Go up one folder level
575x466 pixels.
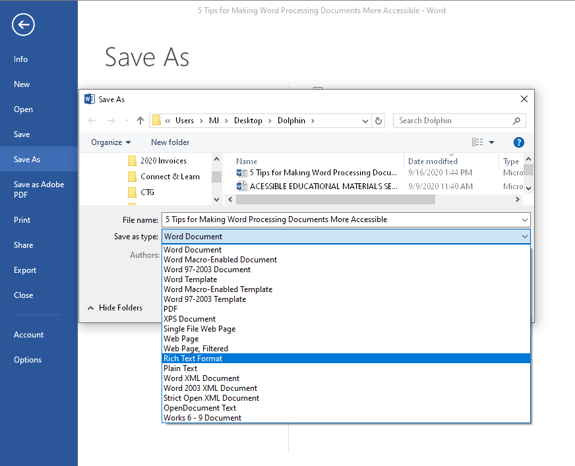[x=140, y=121]
